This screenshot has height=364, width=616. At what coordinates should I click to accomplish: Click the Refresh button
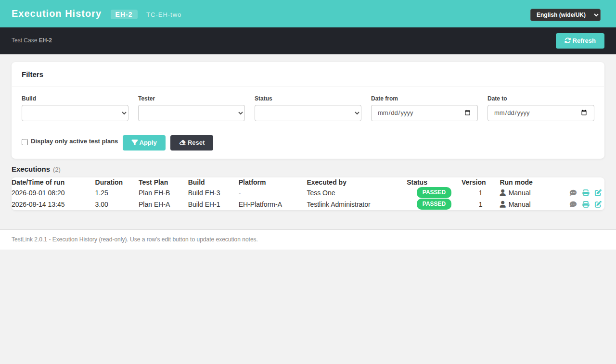[580, 41]
